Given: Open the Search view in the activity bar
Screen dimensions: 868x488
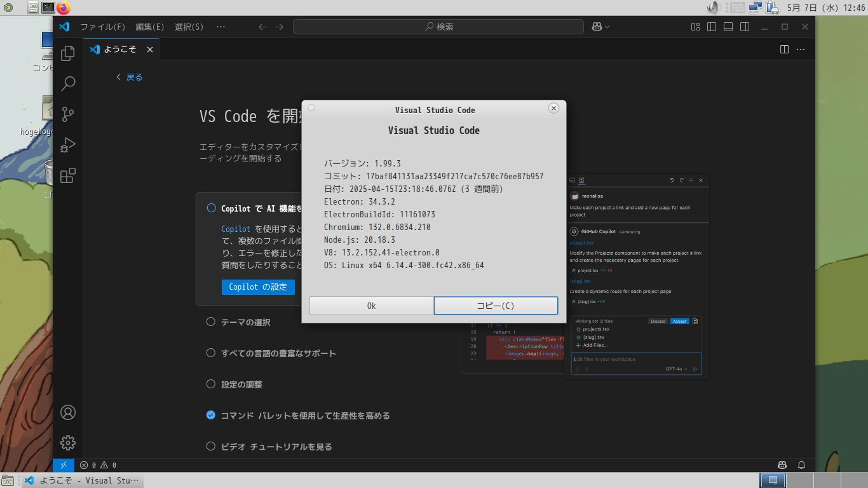Looking at the screenshot, I should click(68, 84).
